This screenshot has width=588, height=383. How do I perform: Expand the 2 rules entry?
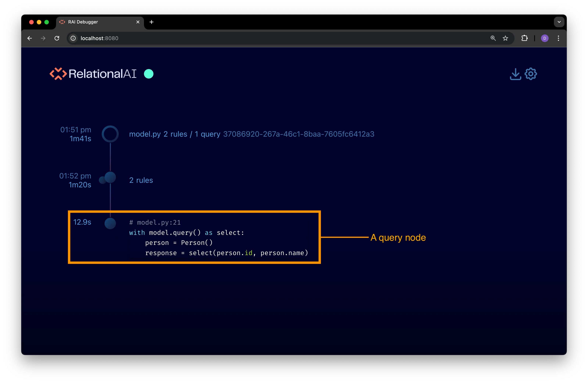coord(141,180)
